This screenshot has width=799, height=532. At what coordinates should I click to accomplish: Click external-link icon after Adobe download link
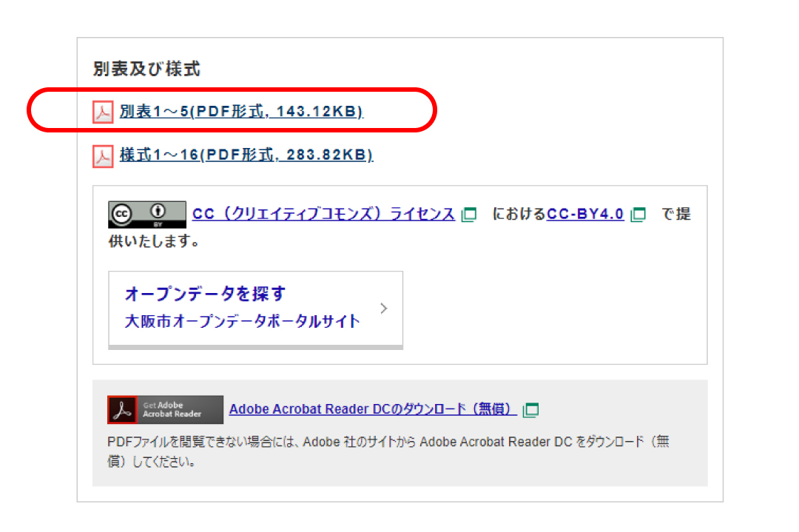tap(530, 409)
